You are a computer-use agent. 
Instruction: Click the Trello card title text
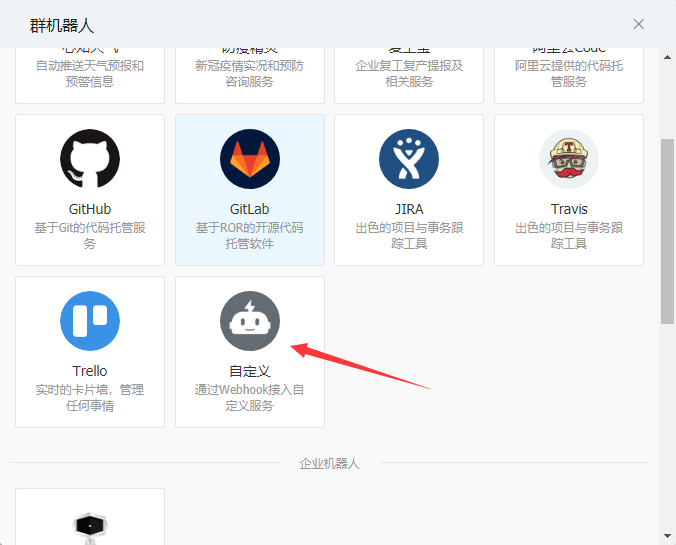90,371
